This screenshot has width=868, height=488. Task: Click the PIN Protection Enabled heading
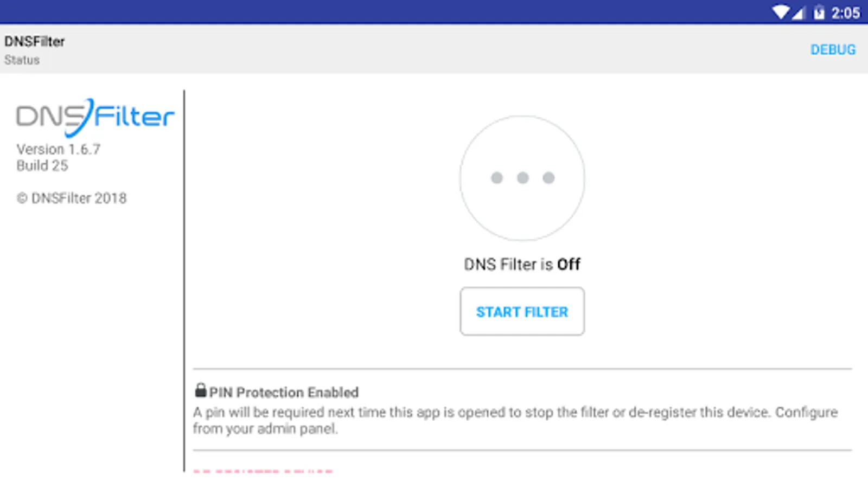tap(284, 392)
